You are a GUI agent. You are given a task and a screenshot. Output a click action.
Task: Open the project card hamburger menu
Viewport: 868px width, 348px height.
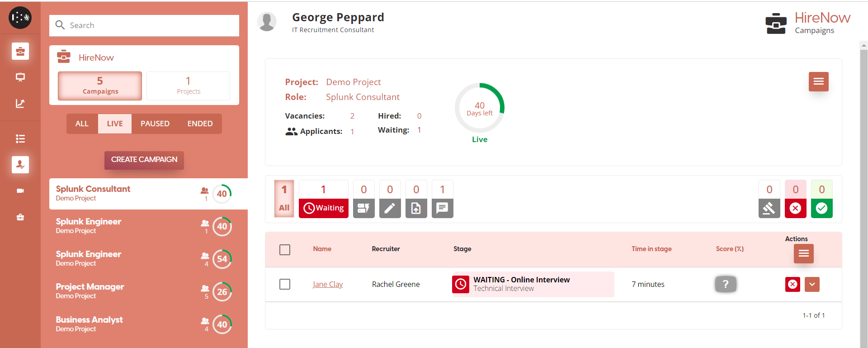coord(818,81)
